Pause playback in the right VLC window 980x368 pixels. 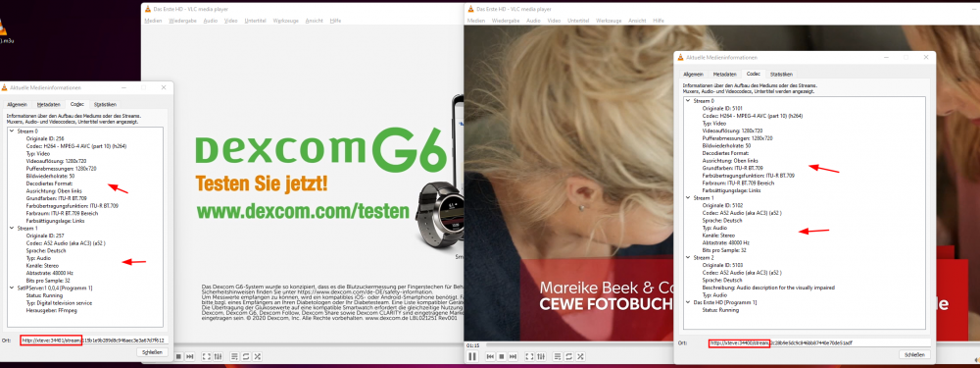(472, 356)
